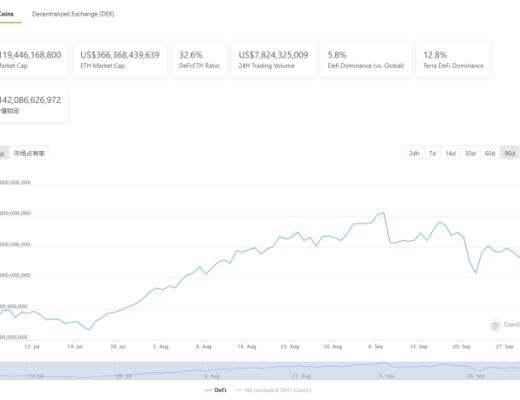This screenshot has width=520, height=400.
Task: Switch chart to 24h range
Action: tap(414, 153)
